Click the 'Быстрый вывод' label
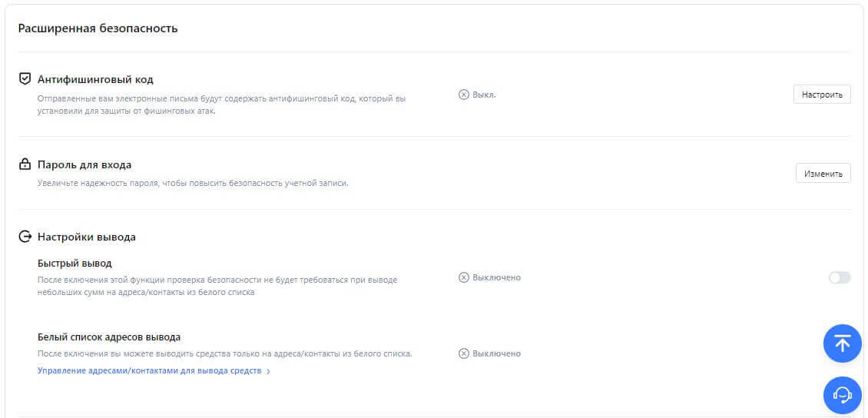This screenshot has height=418, width=868. [x=75, y=263]
